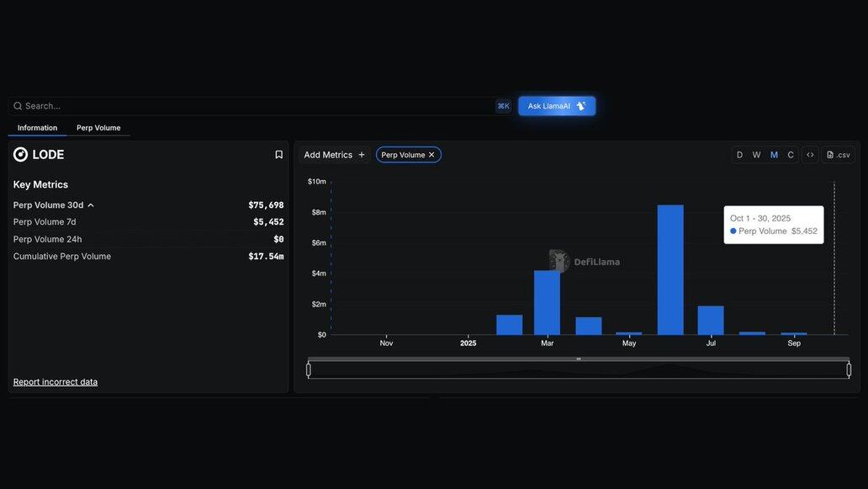
Task: Focus the Search input field
Action: click(x=252, y=106)
